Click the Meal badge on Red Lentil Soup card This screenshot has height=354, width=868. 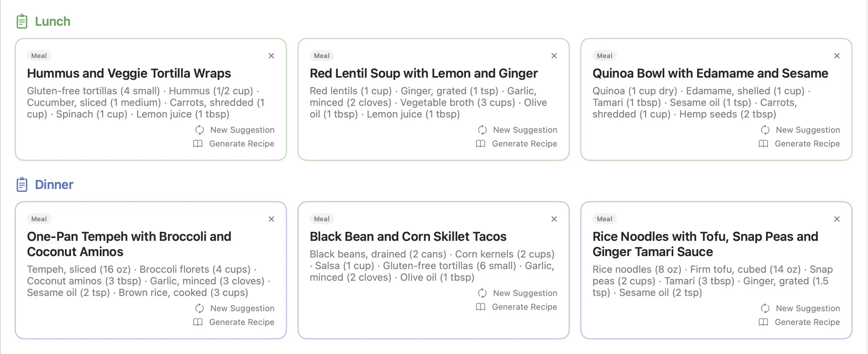click(322, 55)
